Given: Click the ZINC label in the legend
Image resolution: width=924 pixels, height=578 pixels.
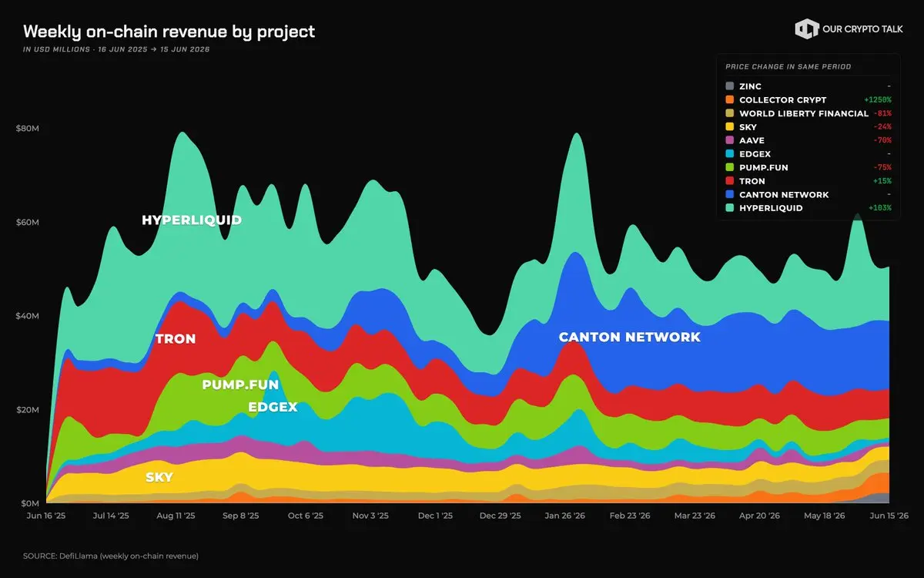Looking at the screenshot, I should [x=752, y=86].
